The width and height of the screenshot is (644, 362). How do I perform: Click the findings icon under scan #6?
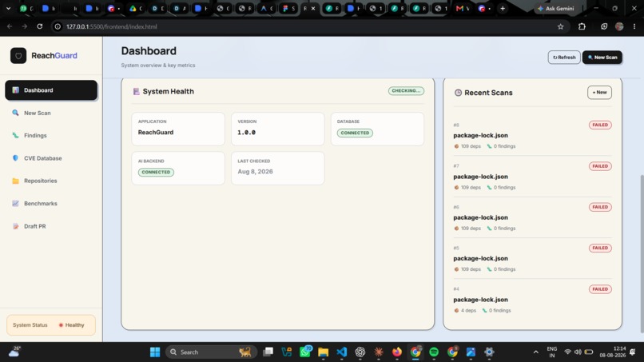[489, 229]
